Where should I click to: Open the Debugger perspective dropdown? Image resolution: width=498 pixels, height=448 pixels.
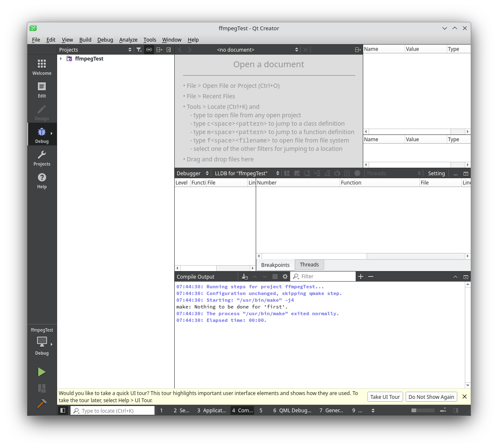point(192,173)
